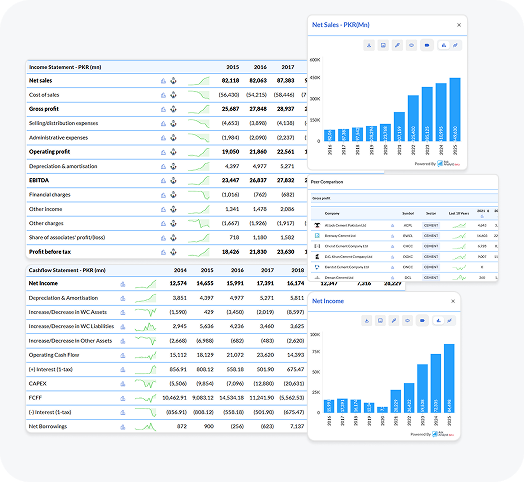
Task: Click the 2025 bar in Net Sales chart
Action: coord(455,110)
